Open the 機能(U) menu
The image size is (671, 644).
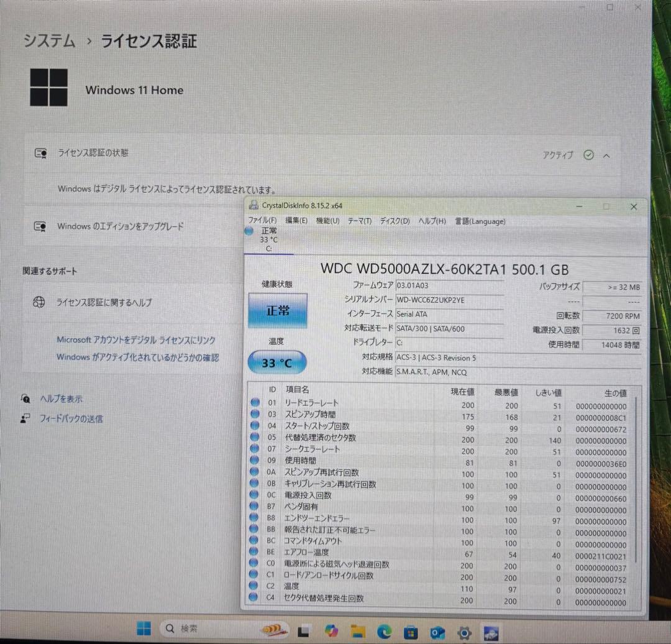[327, 221]
